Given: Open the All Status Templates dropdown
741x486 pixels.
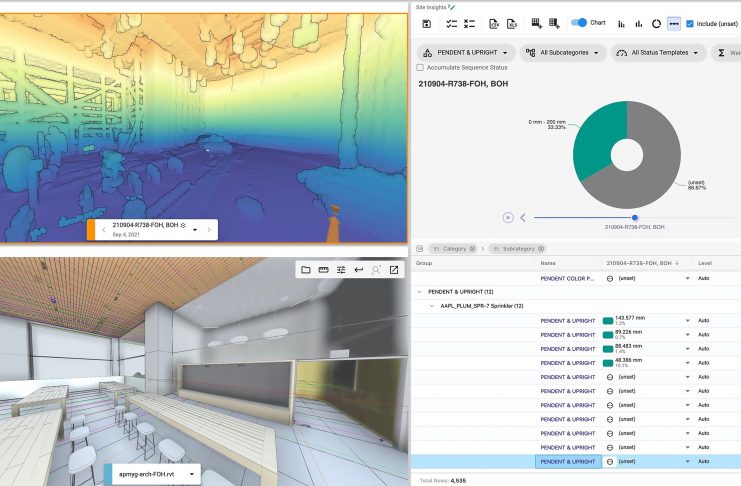Looking at the screenshot, I should coord(658,52).
